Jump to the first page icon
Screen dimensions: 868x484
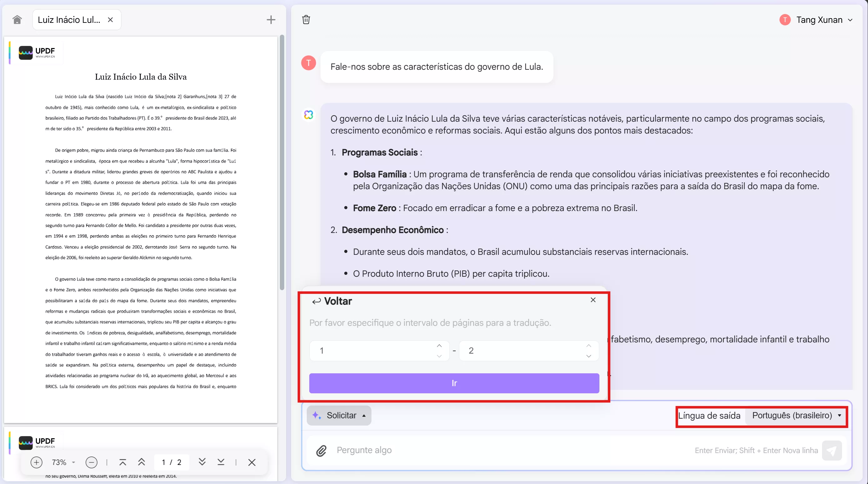pyautogui.click(x=123, y=462)
